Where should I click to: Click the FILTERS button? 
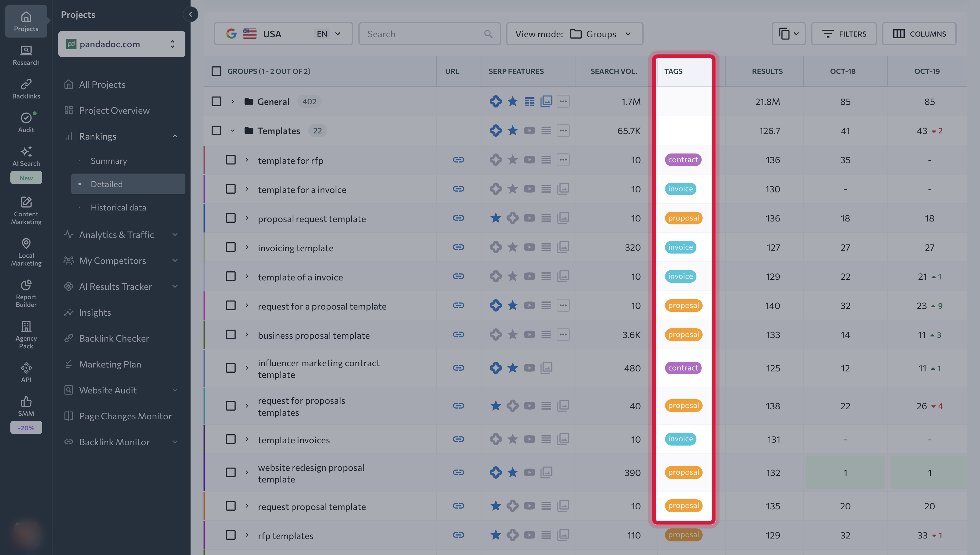(844, 34)
